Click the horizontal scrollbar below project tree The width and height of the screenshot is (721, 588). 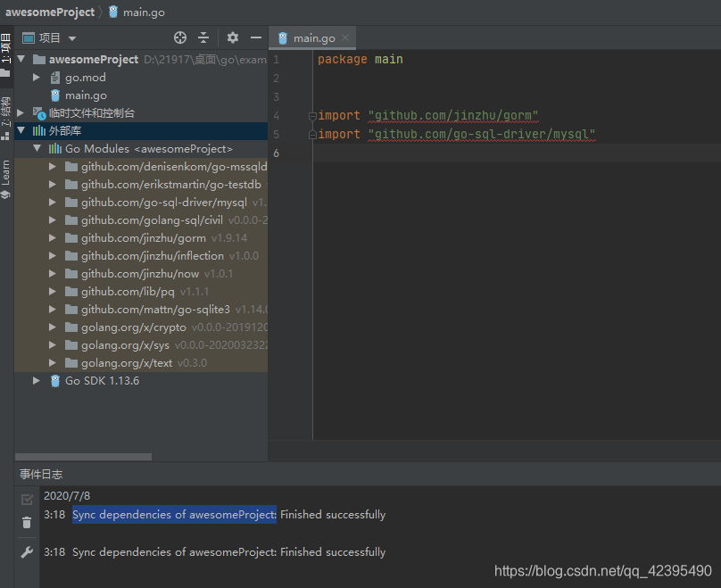click(x=83, y=456)
